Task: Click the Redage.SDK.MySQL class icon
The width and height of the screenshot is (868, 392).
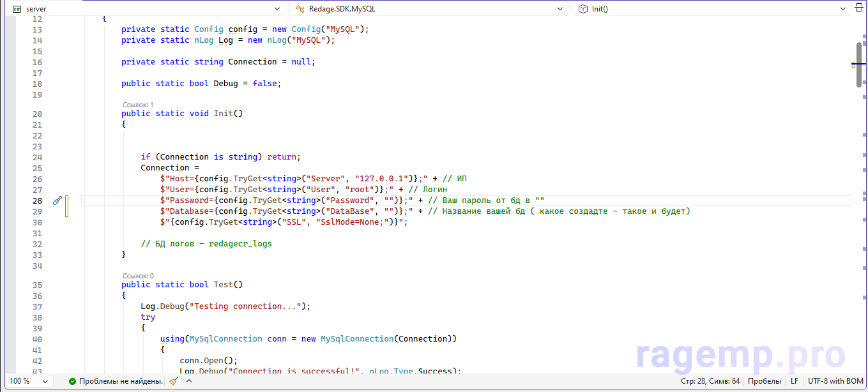Action: (300, 9)
